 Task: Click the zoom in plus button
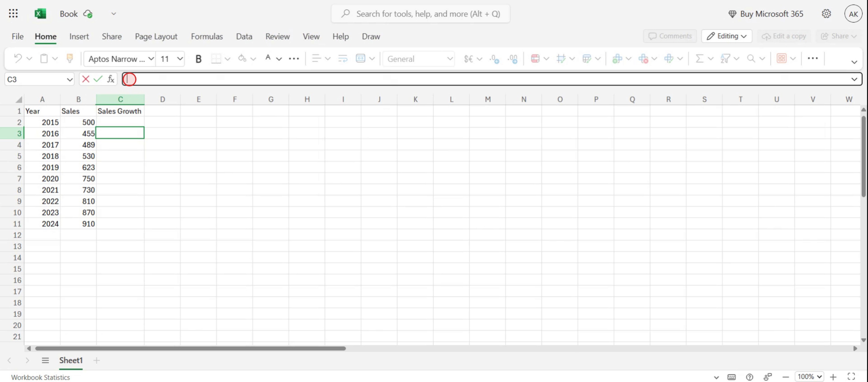[x=833, y=377]
